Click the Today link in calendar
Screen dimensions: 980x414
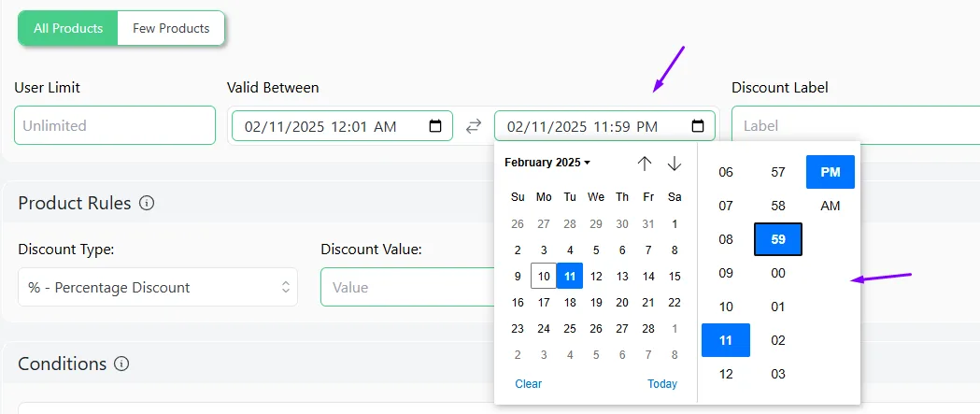click(661, 384)
